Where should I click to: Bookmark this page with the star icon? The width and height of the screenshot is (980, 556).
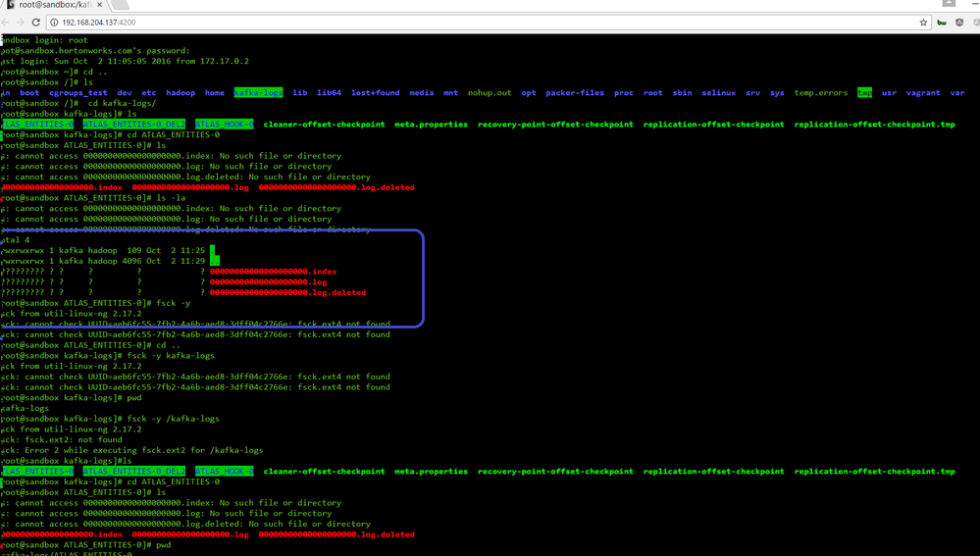tap(923, 23)
